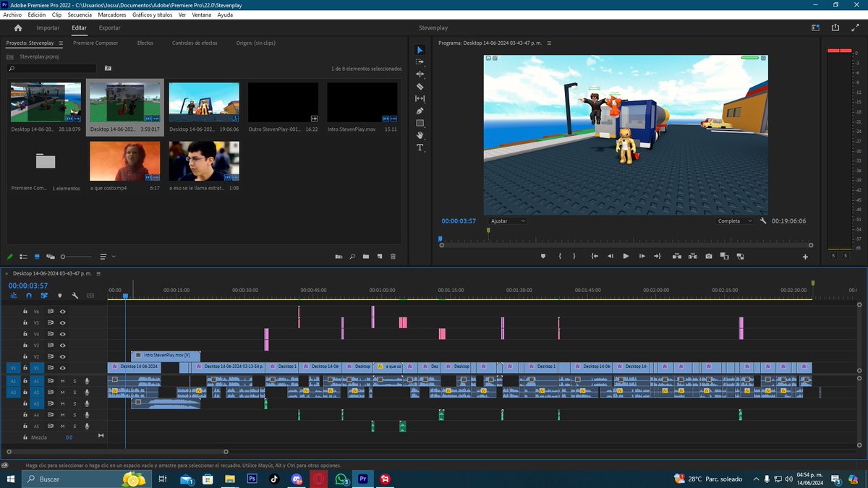Delete selected item with trash icon
Image resolution: width=868 pixels, height=488 pixels.
click(x=393, y=257)
